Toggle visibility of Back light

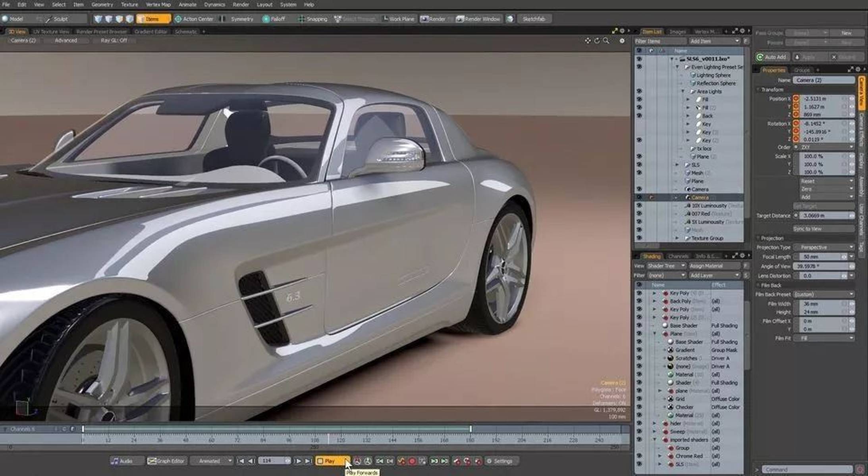click(639, 116)
